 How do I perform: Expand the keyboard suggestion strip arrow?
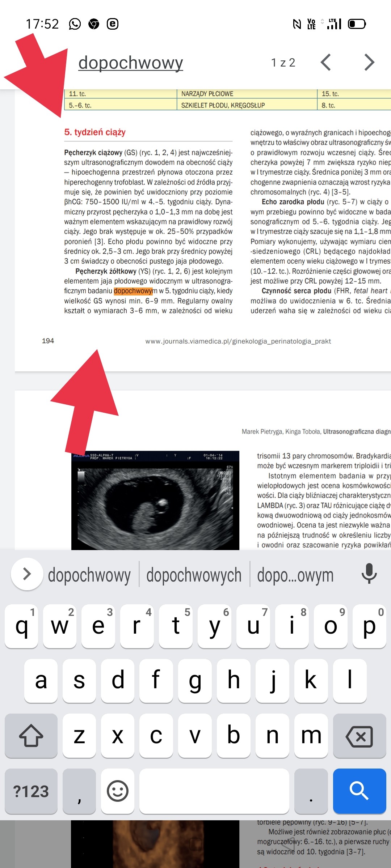point(27,574)
